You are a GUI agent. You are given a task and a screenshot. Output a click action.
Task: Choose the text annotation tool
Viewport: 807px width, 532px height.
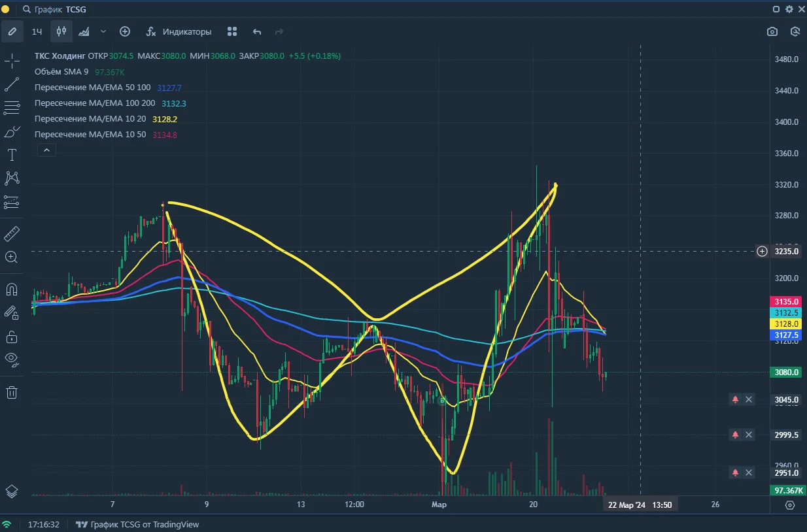(x=12, y=155)
